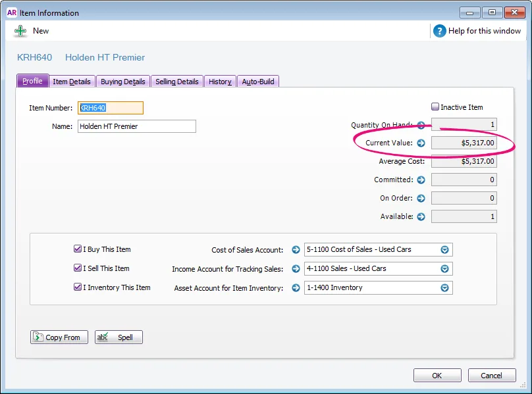The width and height of the screenshot is (532, 394).
Task: Uncheck I Buy This Item
Action: 77,249
